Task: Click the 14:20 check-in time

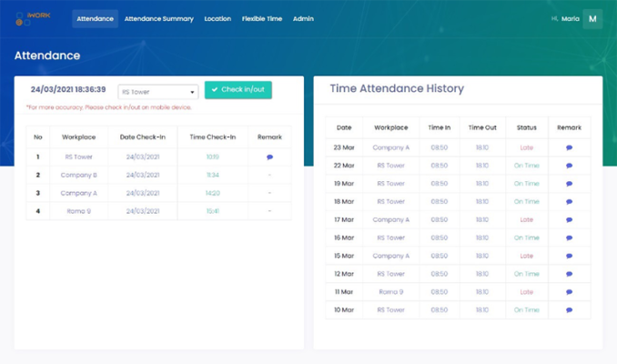Action: (212, 193)
